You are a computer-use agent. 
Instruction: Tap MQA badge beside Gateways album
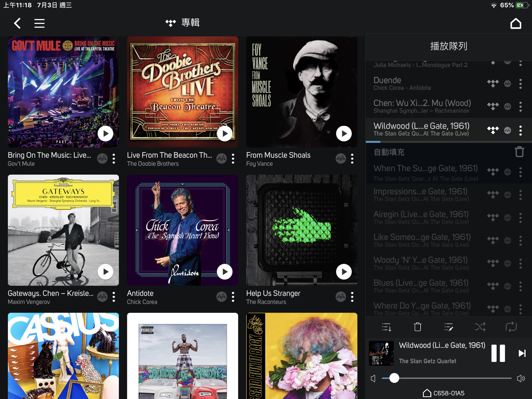point(102,297)
